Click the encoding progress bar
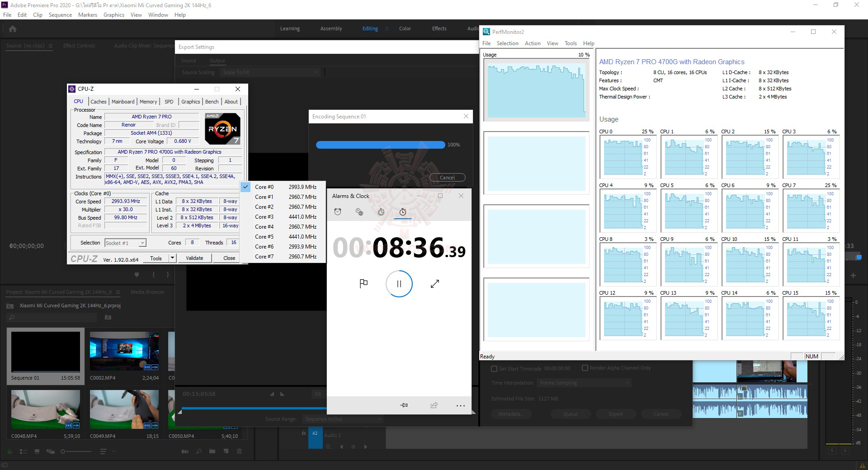 coord(380,145)
